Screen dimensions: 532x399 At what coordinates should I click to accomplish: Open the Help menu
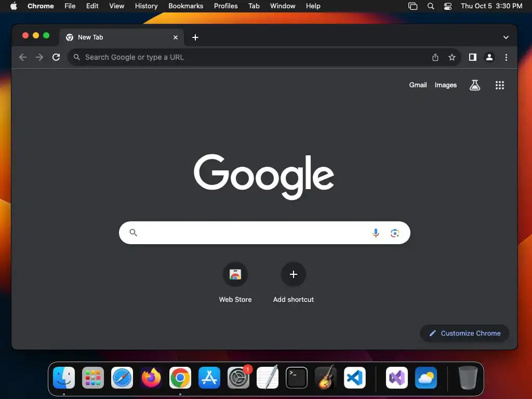point(313,6)
